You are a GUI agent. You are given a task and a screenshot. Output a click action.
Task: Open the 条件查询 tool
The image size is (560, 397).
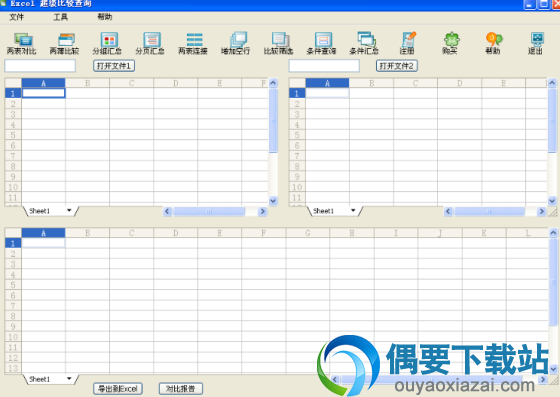click(x=321, y=44)
